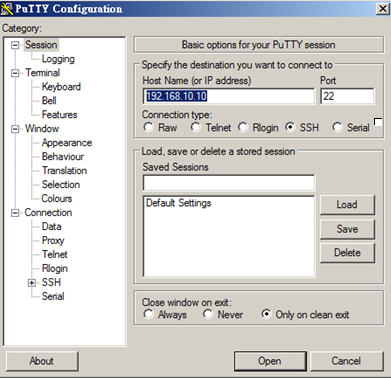Choose the Serial connection type radio
The width and height of the screenshot is (391, 378).
337,127
